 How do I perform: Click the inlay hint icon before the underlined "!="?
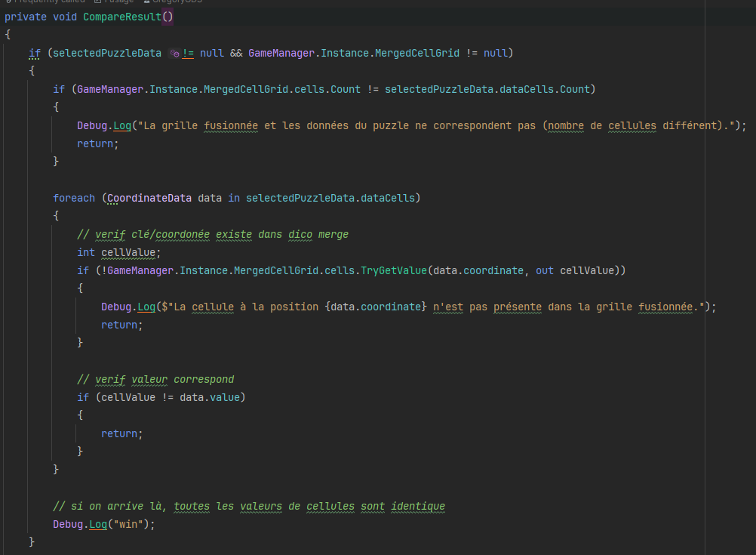(174, 54)
